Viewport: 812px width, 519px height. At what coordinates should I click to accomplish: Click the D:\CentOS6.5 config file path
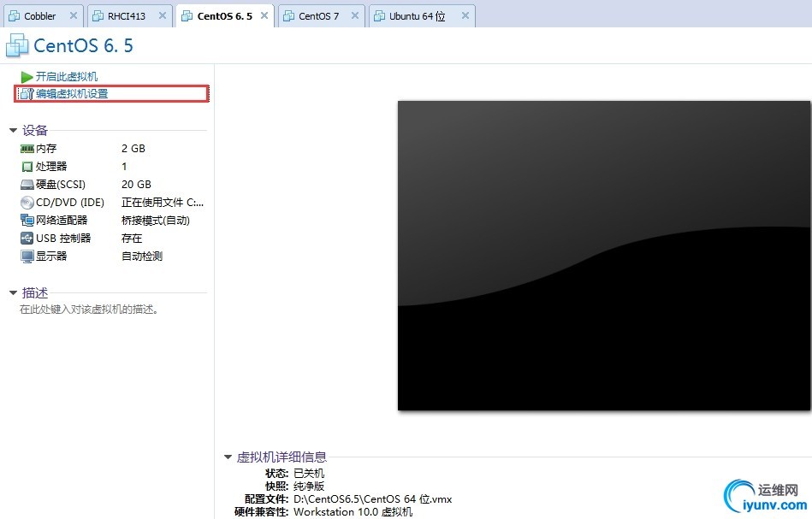coord(373,498)
